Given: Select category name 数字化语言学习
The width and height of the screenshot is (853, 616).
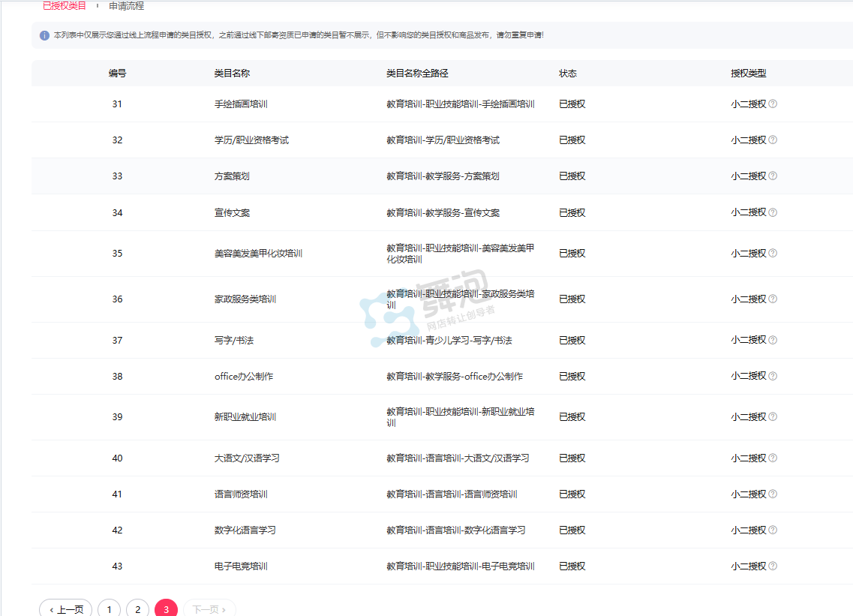Looking at the screenshot, I should pos(245,530).
